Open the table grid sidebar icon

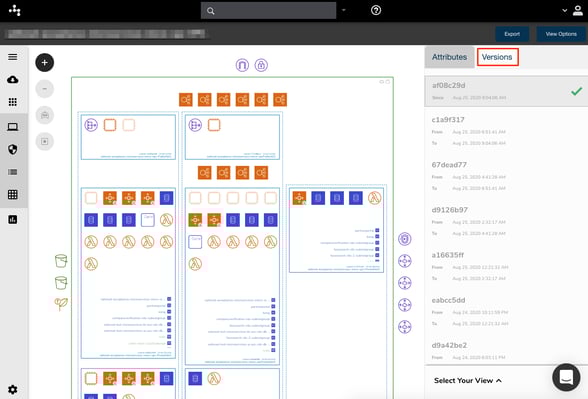pos(13,194)
